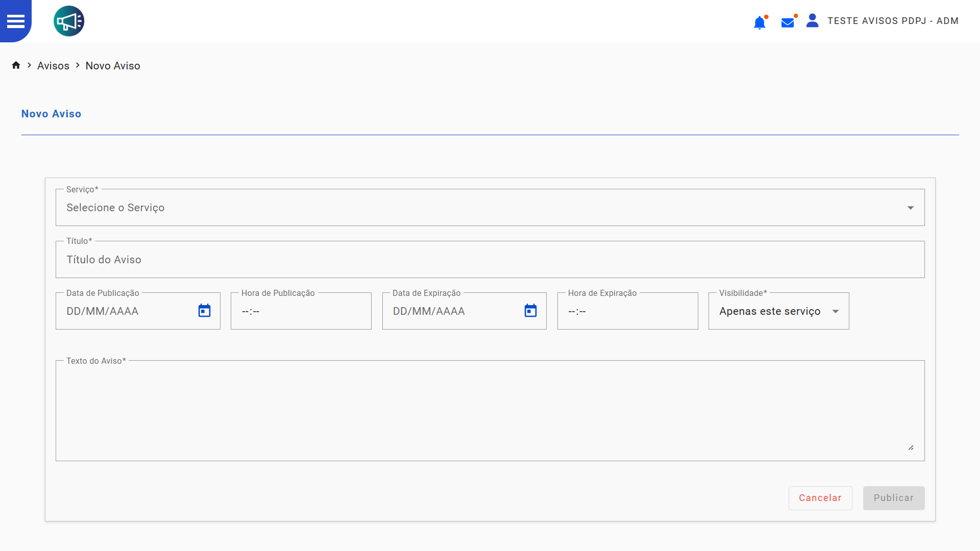The width and height of the screenshot is (980, 551).
Task: Click the TESTE AVISOS PDPJ - ADM username
Action: [893, 21]
